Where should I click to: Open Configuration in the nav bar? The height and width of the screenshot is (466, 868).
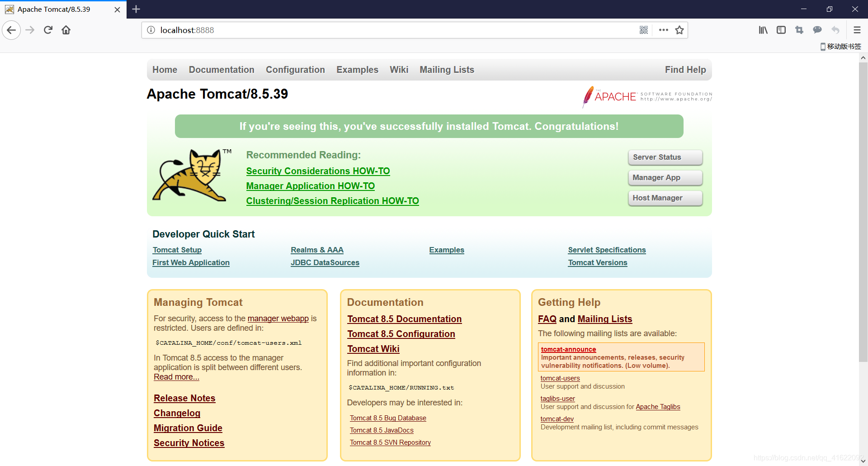point(295,70)
